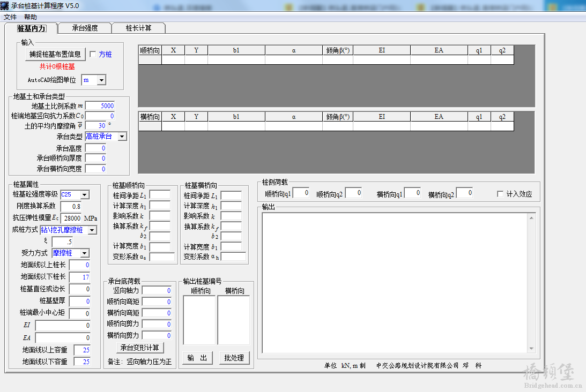The height and width of the screenshot is (392, 586).
Task: Click the 地面线以下桩长 field
Action: (x=79, y=277)
